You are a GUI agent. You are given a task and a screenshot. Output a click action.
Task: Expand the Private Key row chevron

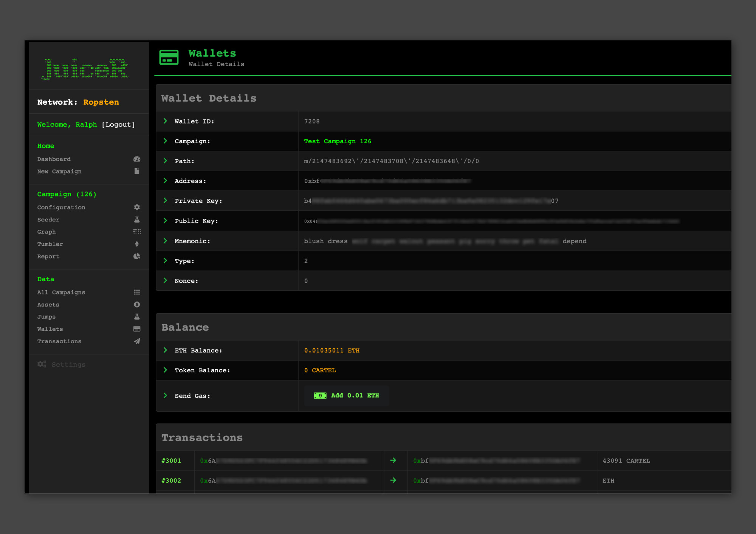(165, 201)
